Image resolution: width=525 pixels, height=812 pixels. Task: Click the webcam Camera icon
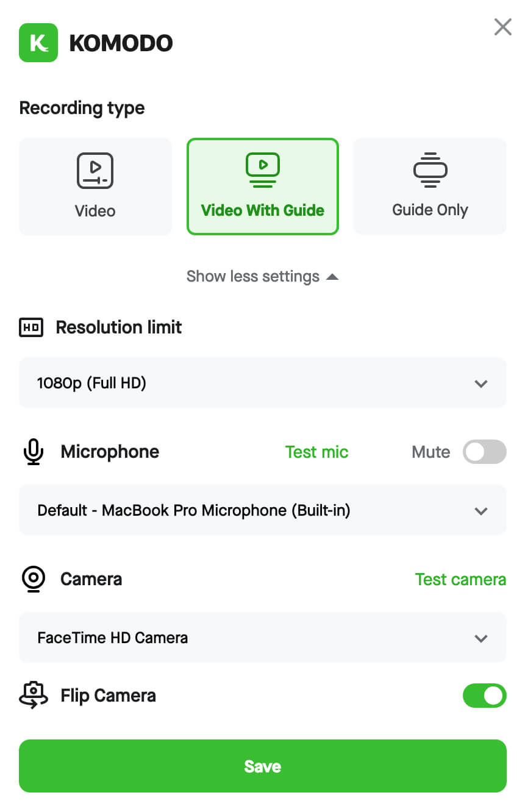pos(34,579)
